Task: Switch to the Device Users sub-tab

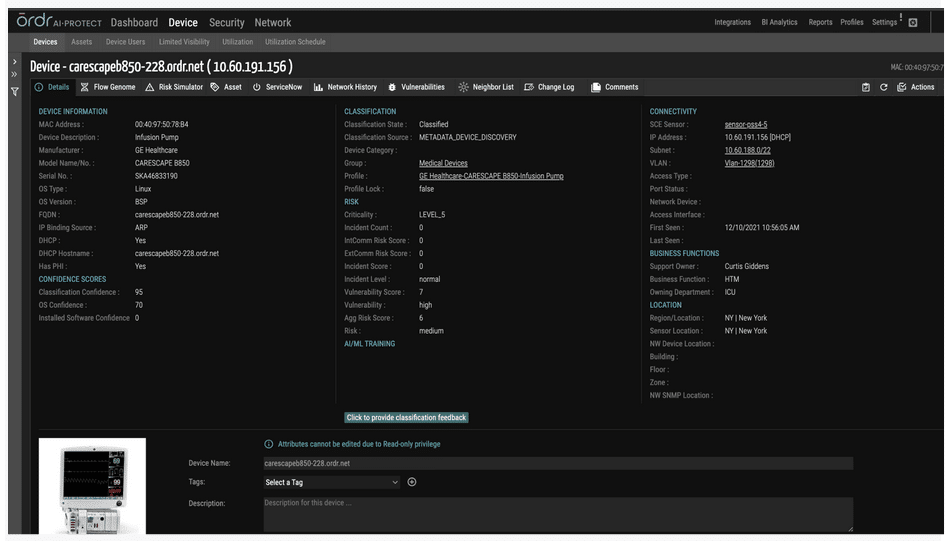Action: tap(125, 42)
